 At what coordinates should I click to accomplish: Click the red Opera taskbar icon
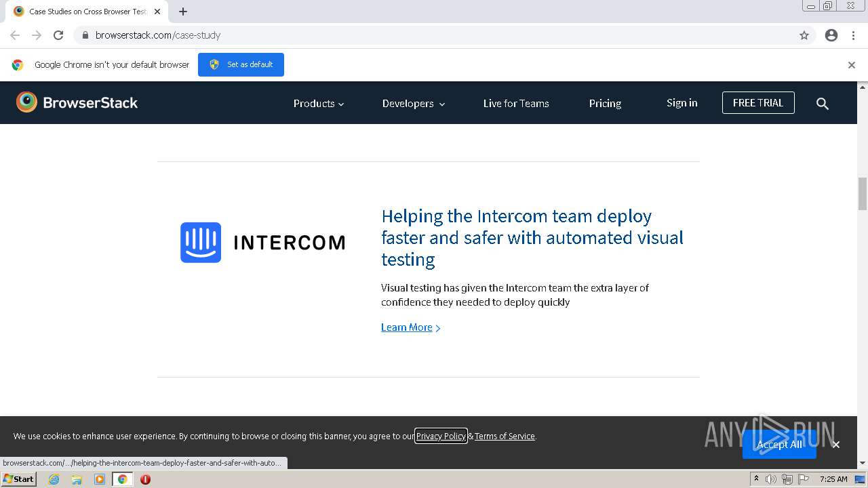click(x=145, y=479)
